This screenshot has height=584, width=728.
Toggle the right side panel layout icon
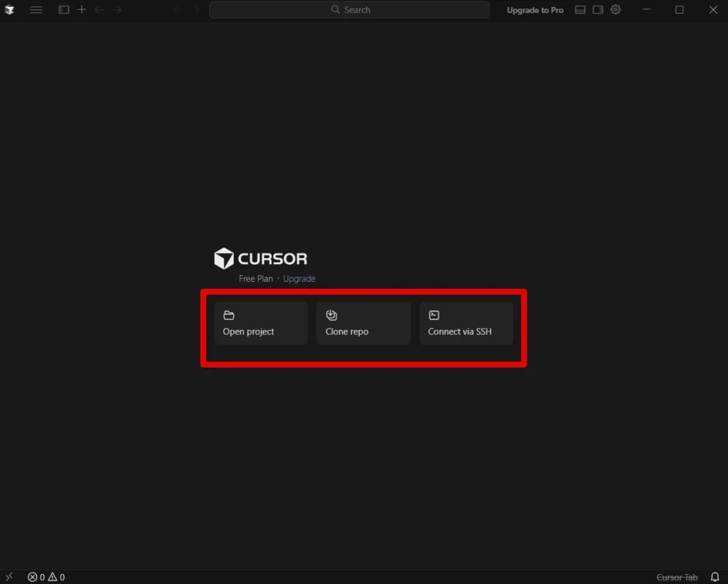597,10
